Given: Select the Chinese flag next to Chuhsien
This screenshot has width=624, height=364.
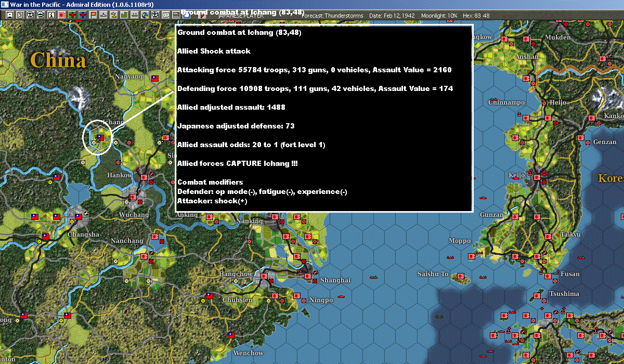Looking at the screenshot, I should (x=210, y=295).
